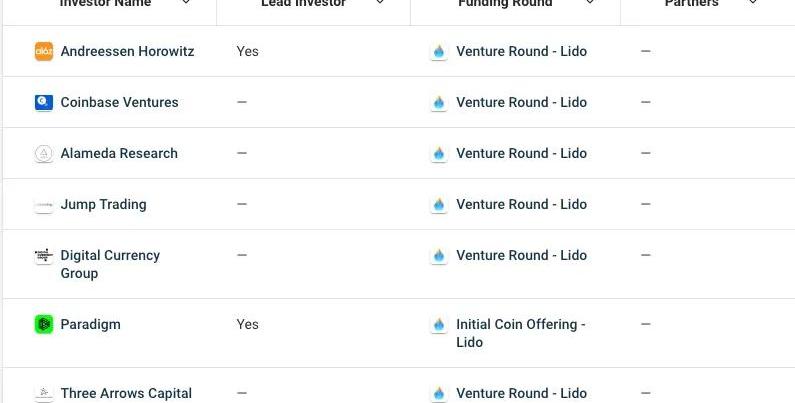The width and height of the screenshot is (795, 403).
Task: Click the Three Arrows Capital logo icon
Action: coord(43,393)
